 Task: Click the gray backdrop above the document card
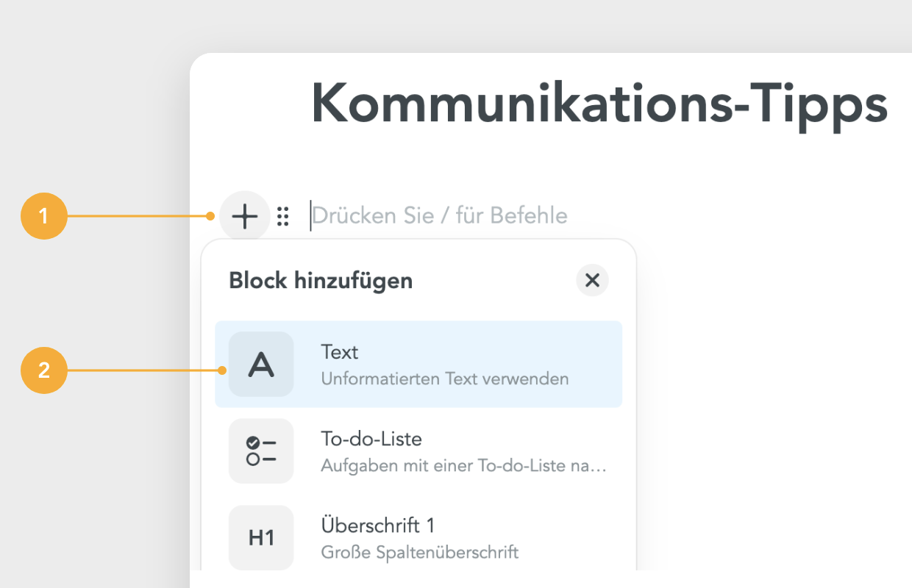tap(456, 26)
